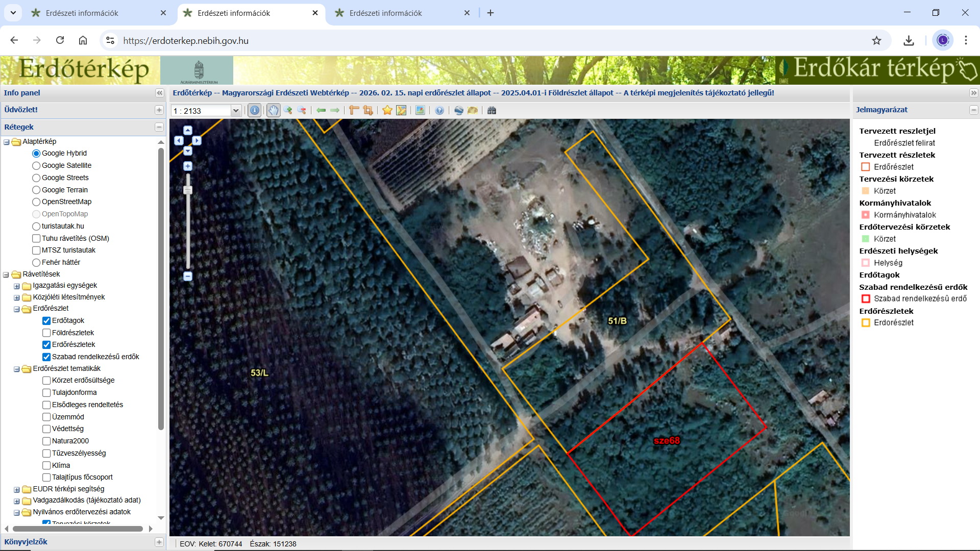Select Google Satellite base map

pos(36,165)
